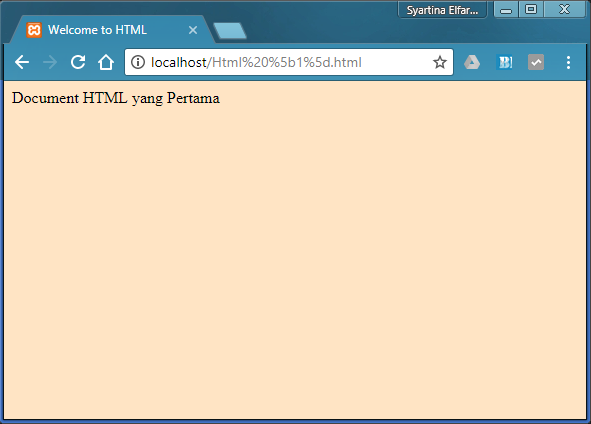Click the blue B extension icon

click(x=504, y=63)
